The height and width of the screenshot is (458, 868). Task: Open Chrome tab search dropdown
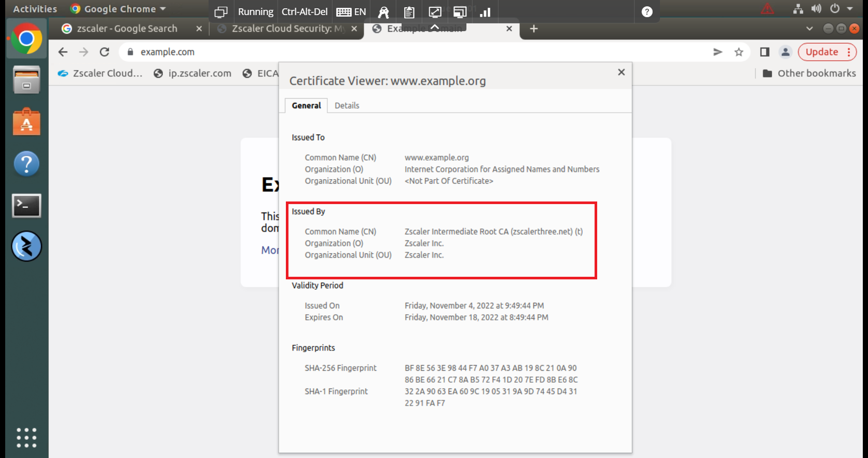point(809,29)
